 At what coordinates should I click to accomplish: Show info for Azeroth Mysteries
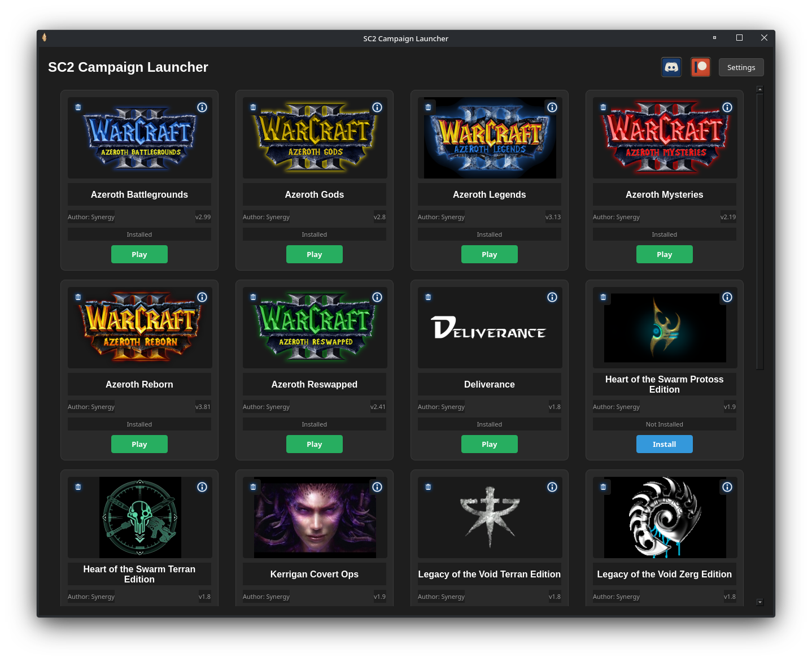[727, 107]
